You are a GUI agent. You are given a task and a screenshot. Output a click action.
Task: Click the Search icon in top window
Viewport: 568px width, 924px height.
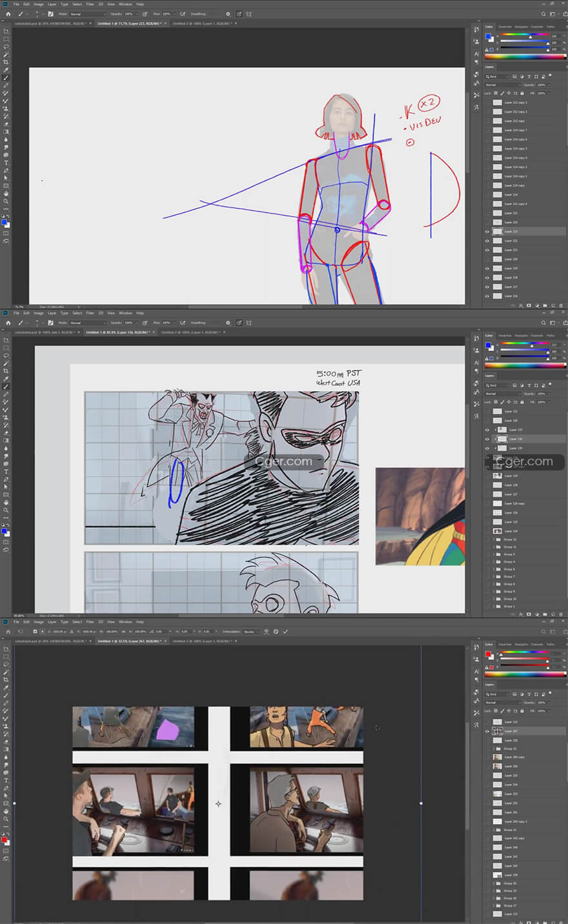pos(543,14)
